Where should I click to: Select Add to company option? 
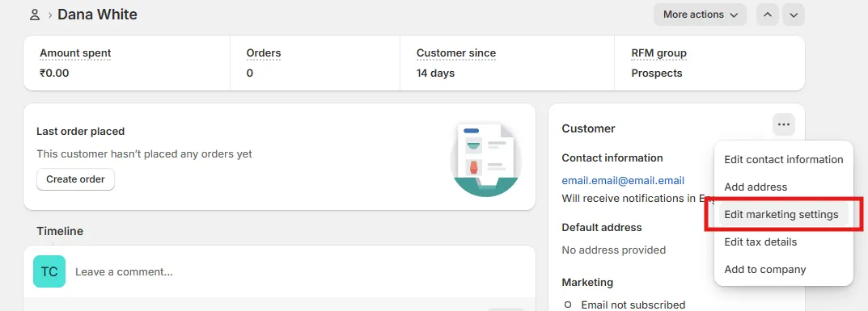783,270
